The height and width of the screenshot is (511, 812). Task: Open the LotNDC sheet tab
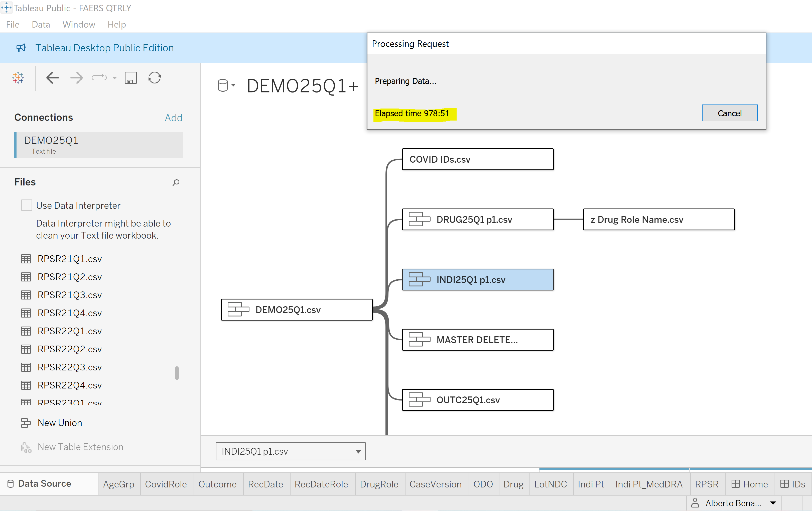[551, 484]
